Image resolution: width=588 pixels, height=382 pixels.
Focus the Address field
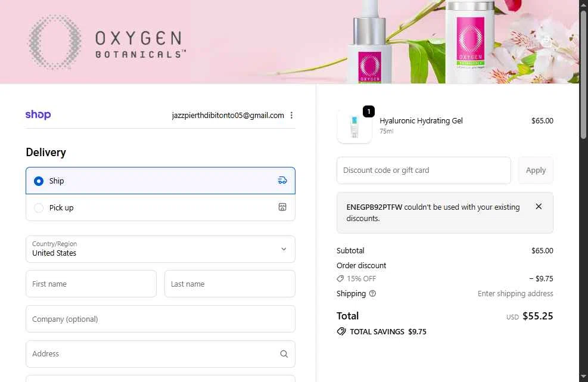coord(160,354)
